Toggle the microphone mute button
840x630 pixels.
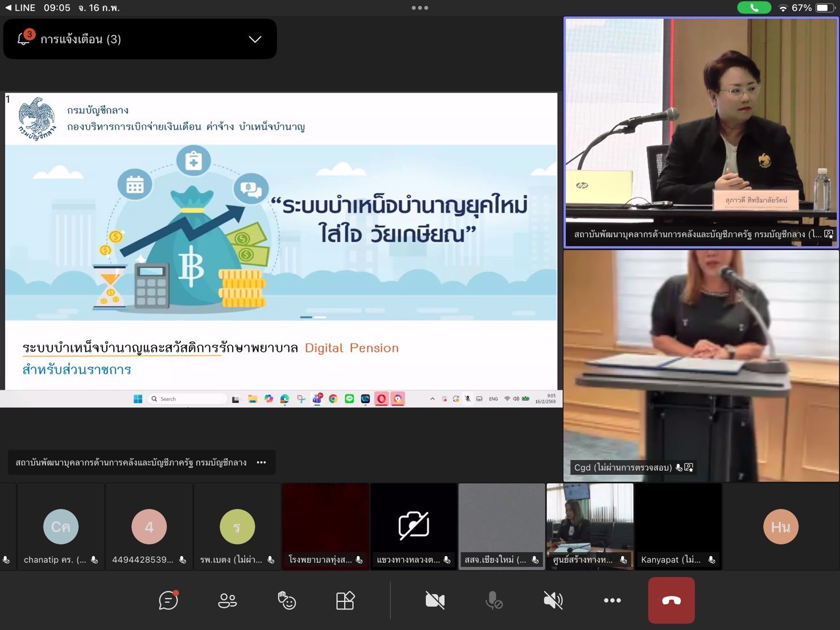pyautogui.click(x=494, y=600)
